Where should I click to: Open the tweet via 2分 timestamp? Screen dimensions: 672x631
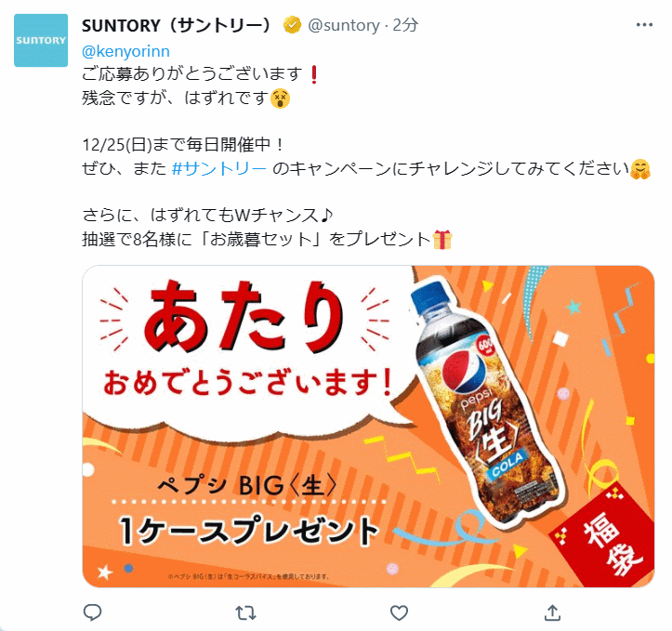(x=405, y=25)
